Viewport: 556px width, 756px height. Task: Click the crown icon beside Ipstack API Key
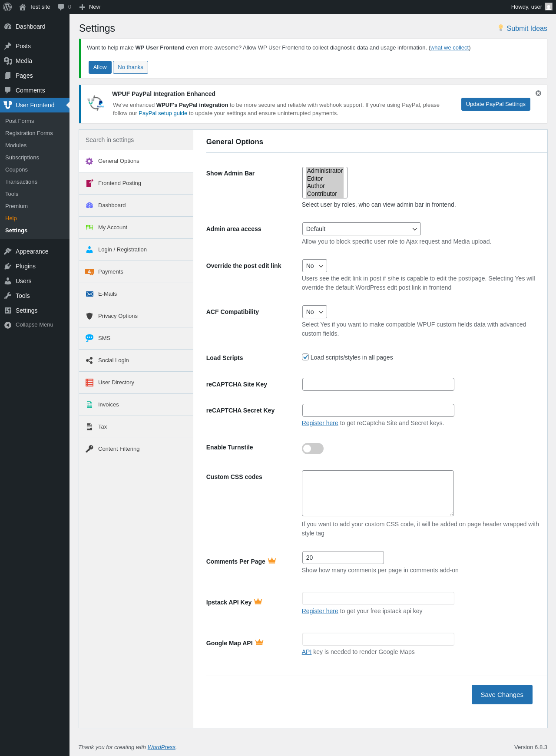(258, 601)
